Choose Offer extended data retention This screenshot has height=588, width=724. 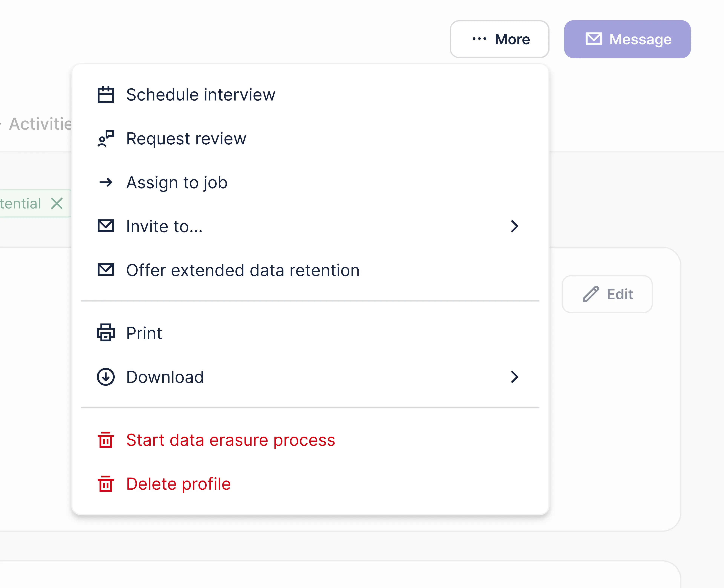pyautogui.click(x=310, y=270)
